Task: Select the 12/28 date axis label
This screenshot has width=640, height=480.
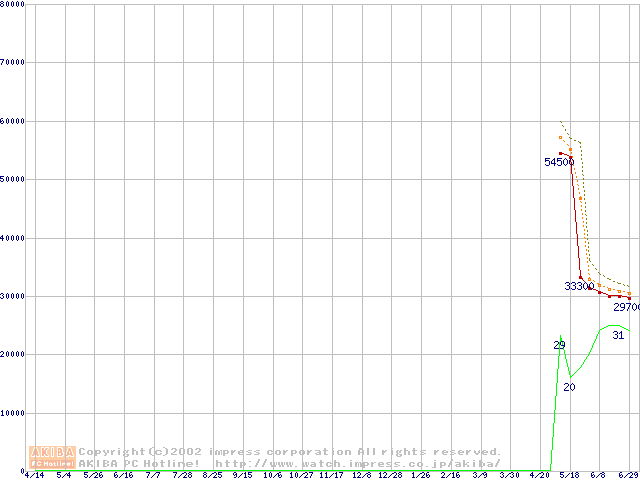Action: tap(390, 476)
